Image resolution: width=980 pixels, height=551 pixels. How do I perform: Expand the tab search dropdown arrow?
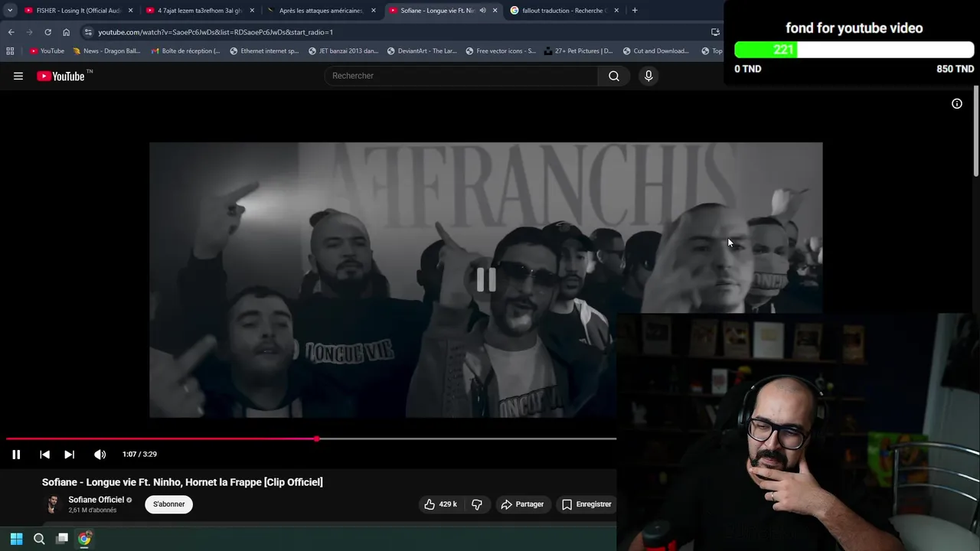coord(10,11)
